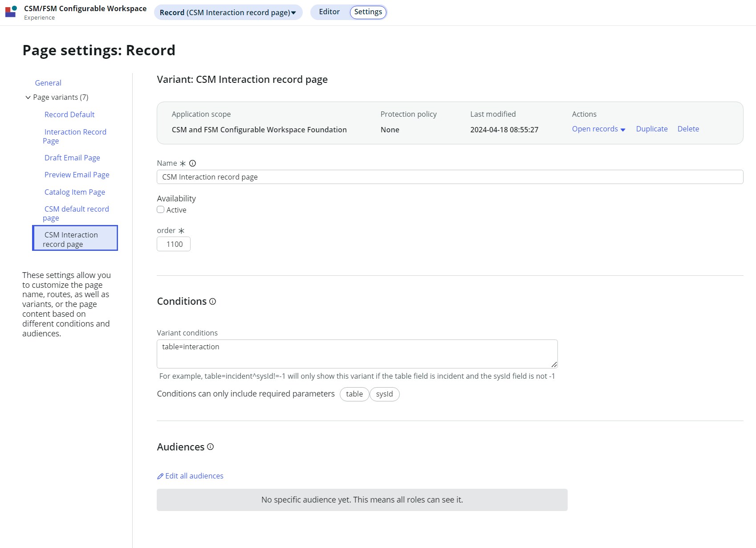The height and width of the screenshot is (548, 756).
Task: Switch to the Editor tab
Action: click(x=329, y=12)
